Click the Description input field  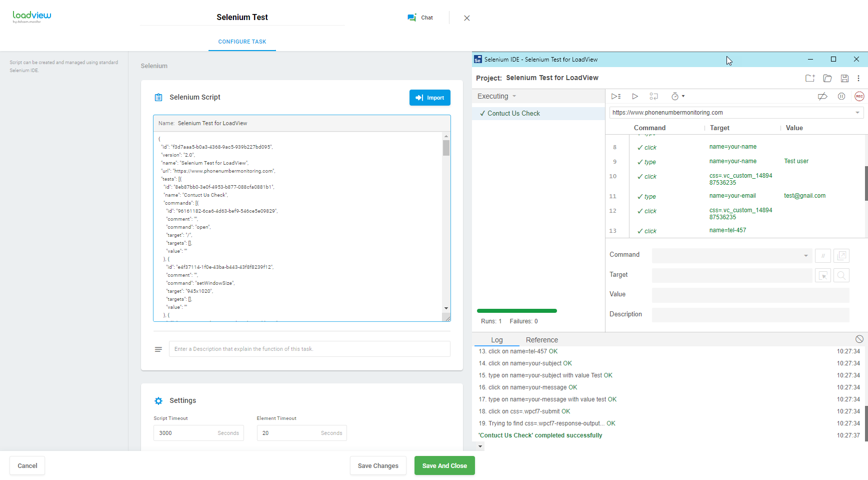(x=750, y=315)
